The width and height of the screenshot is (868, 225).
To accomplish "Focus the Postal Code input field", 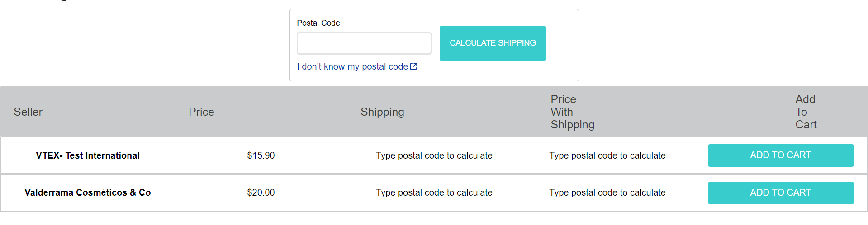I will 364,43.
